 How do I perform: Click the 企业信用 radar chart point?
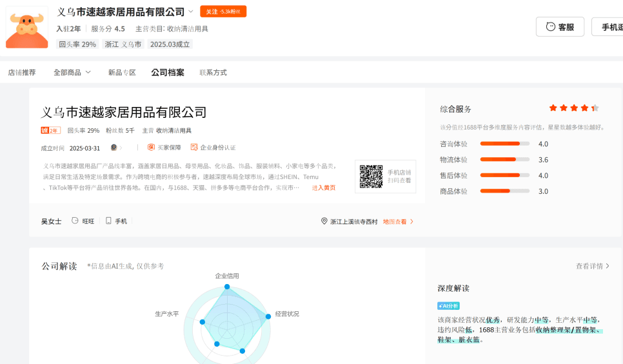coord(227,287)
